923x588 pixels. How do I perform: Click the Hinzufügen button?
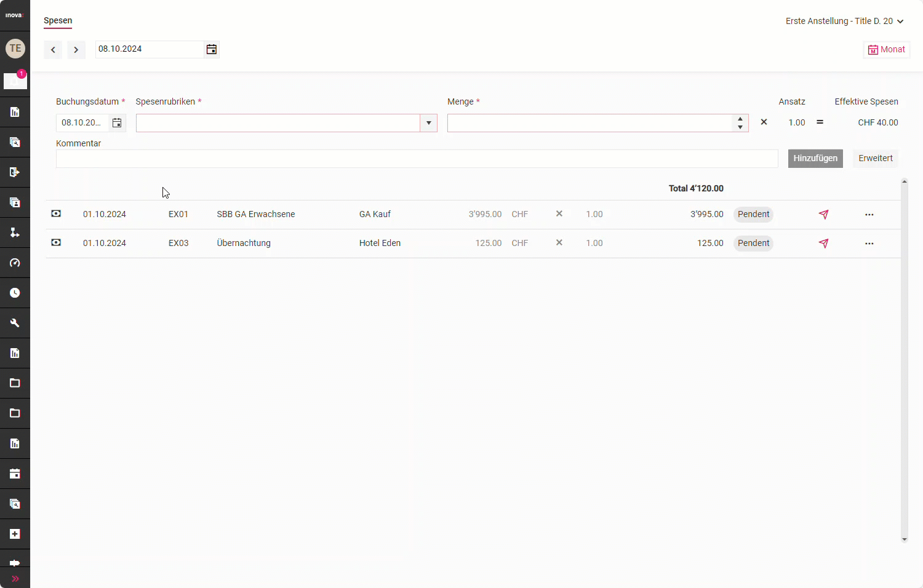point(815,159)
